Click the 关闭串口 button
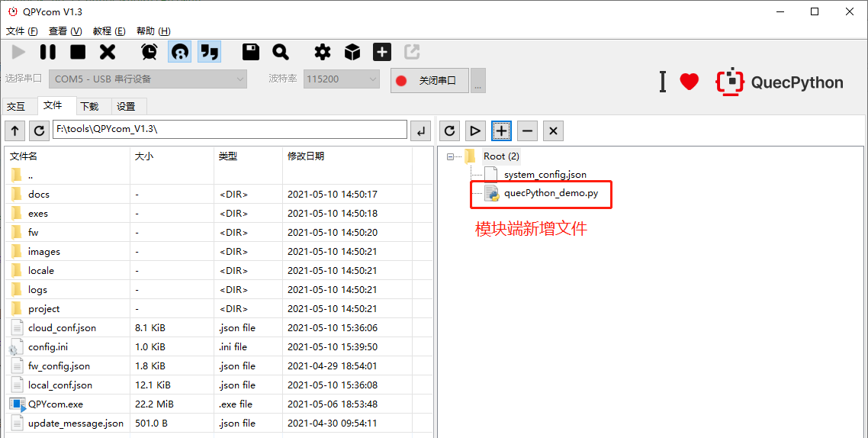The height and width of the screenshot is (438, 868). (x=429, y=80)
